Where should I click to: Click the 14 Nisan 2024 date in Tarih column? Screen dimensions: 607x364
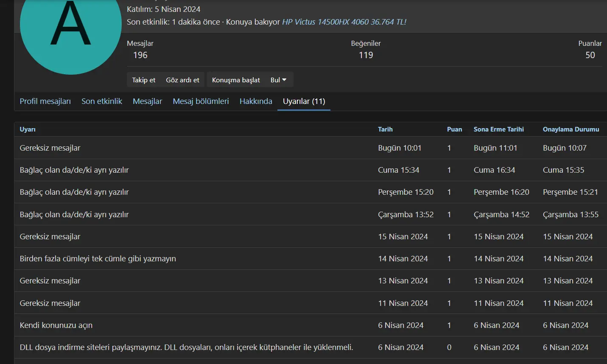(403, 259)
